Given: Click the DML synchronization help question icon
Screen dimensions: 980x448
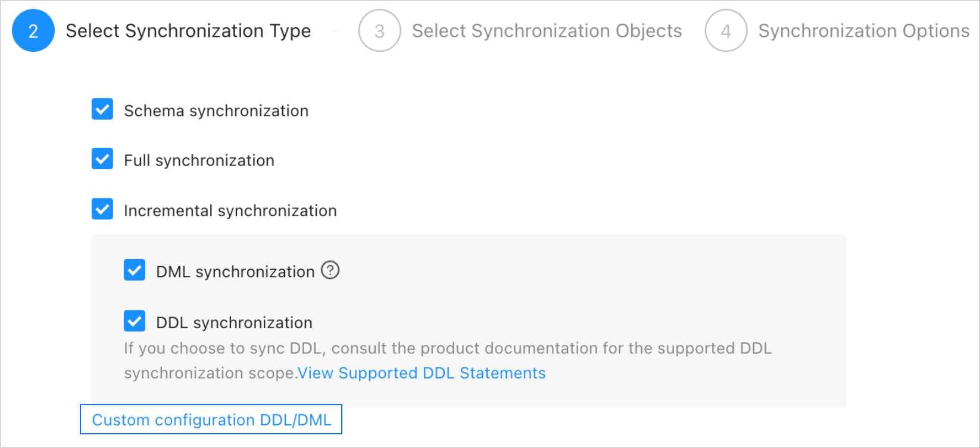Looking at the screenshot, I should click(330, 270).
